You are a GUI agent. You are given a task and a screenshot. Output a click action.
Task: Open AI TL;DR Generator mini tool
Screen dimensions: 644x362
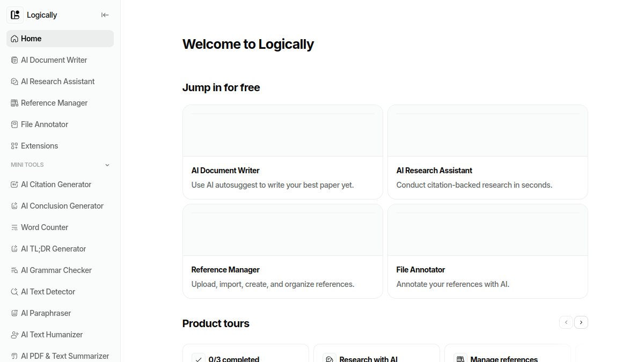coord(60,249)
